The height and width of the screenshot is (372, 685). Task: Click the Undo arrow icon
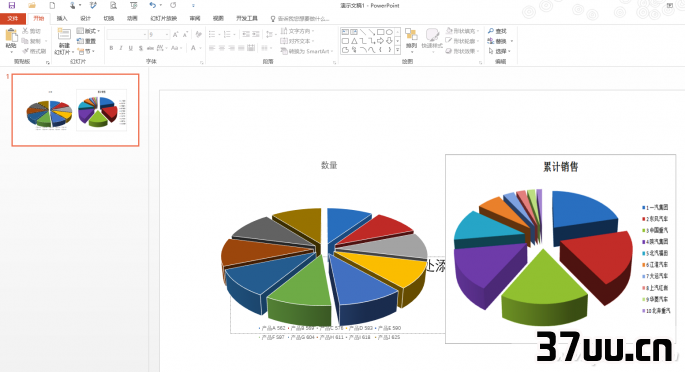(x=152, y=5)
